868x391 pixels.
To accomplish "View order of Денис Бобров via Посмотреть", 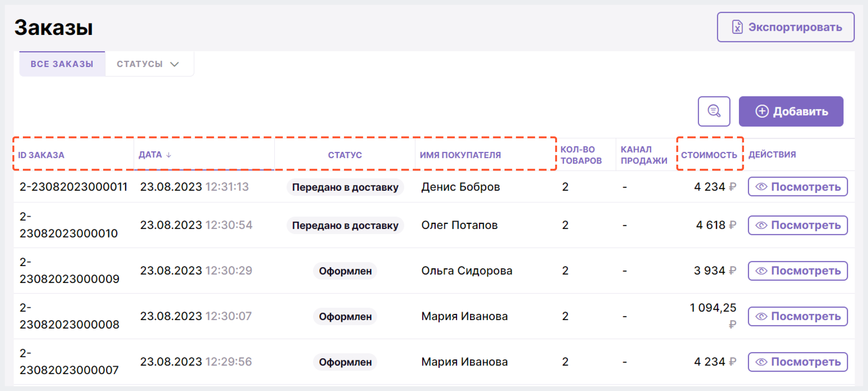I will point(798,187).
